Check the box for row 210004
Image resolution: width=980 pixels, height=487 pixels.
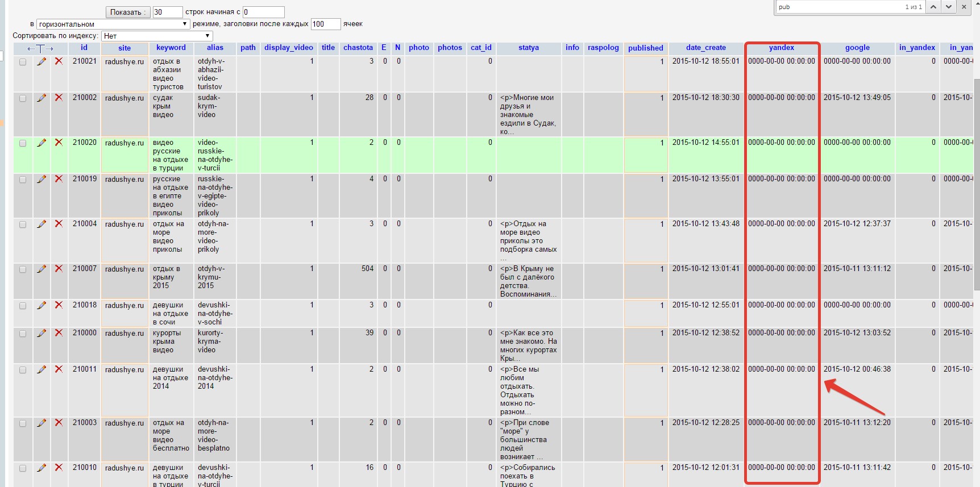coord(23,224)
